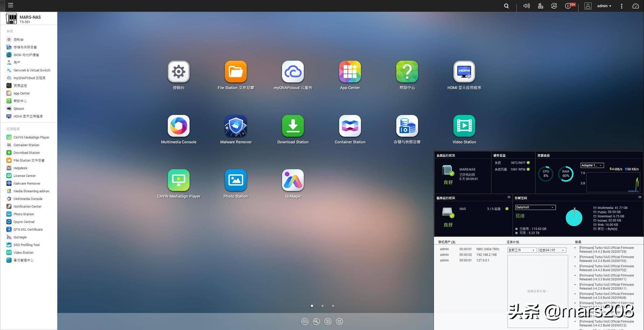Launch Download Station desktop icon
This screenshot has height=330, width=644.
pyautogui.click(x=293, y=126)
